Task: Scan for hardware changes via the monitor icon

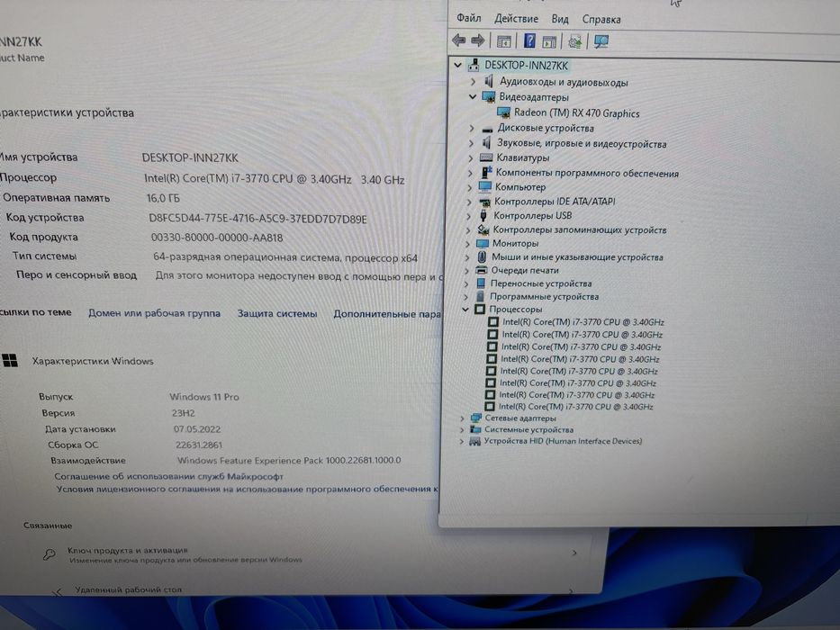Action: click(x=601, y=41)
